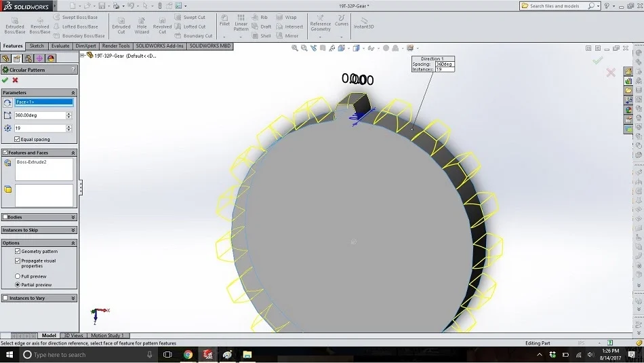Click the 360.00deg angle field
Image resolution: width=644 pixels, height=363 pixels.
coord(40,115)
